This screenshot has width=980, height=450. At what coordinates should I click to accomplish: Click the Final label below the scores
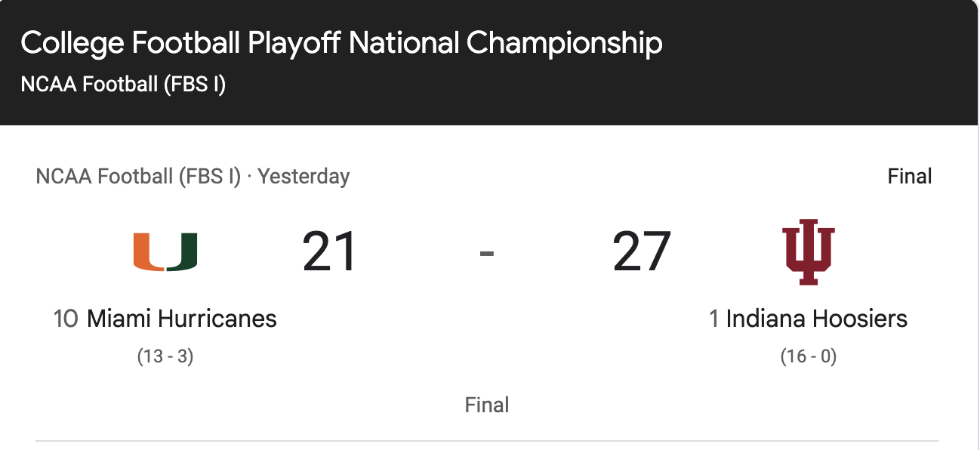click(x=487, y=405)
